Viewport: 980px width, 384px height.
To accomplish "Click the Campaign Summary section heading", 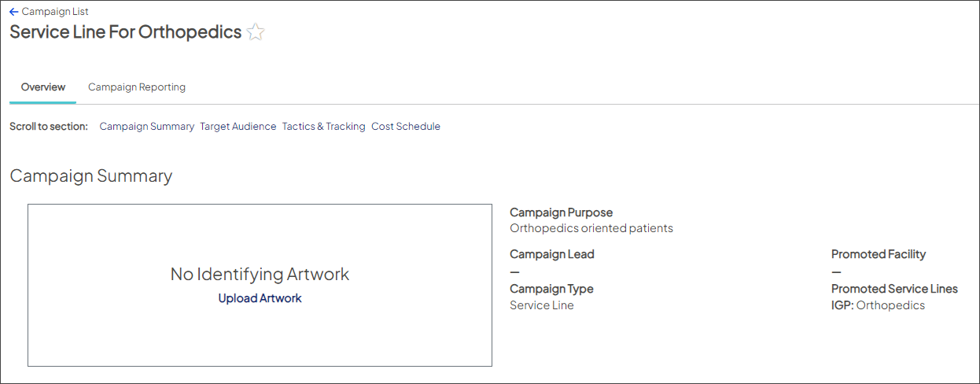I will pos(90,176).
